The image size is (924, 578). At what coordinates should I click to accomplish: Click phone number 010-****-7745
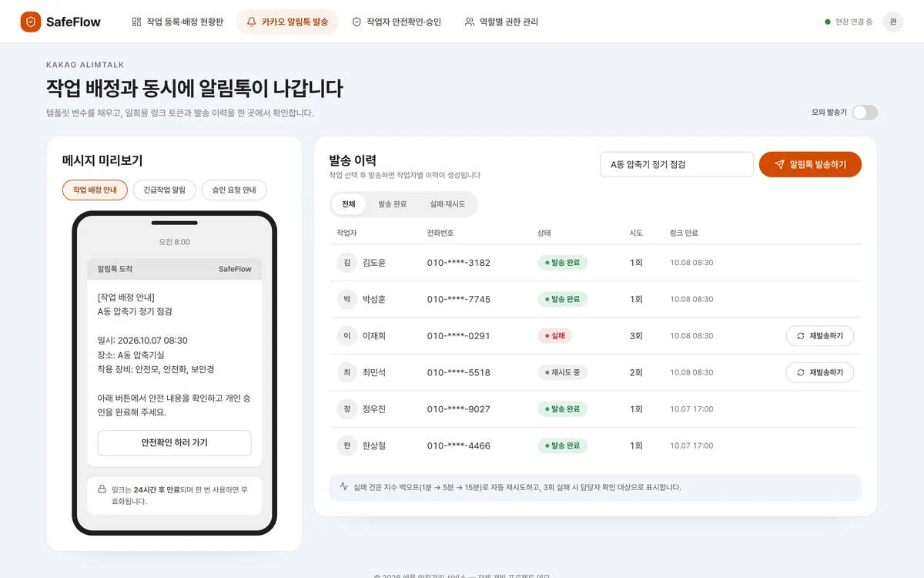click(x=459, y=299)
